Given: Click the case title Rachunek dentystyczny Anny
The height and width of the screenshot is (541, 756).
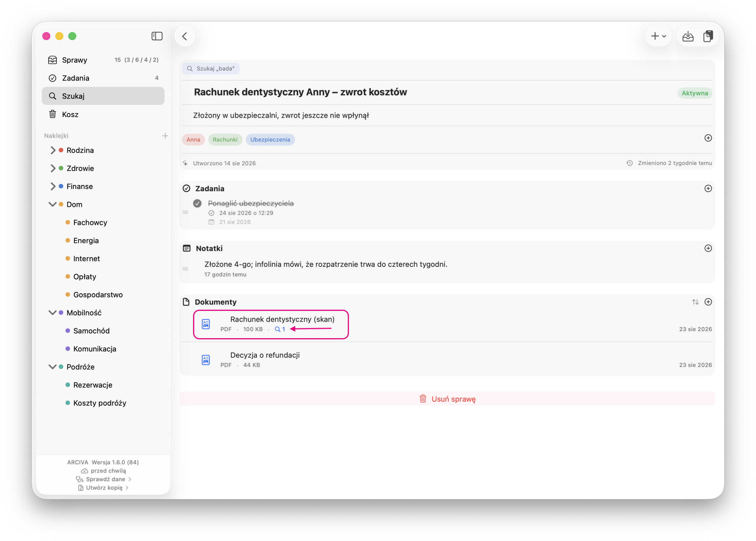Looking at the screenshot, I should pos(300,92).
